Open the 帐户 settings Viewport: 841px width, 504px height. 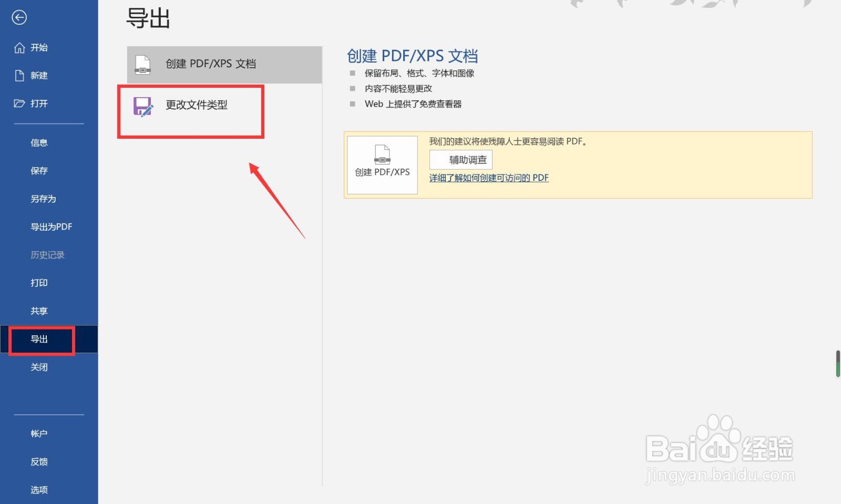click(x=39, y=433)
